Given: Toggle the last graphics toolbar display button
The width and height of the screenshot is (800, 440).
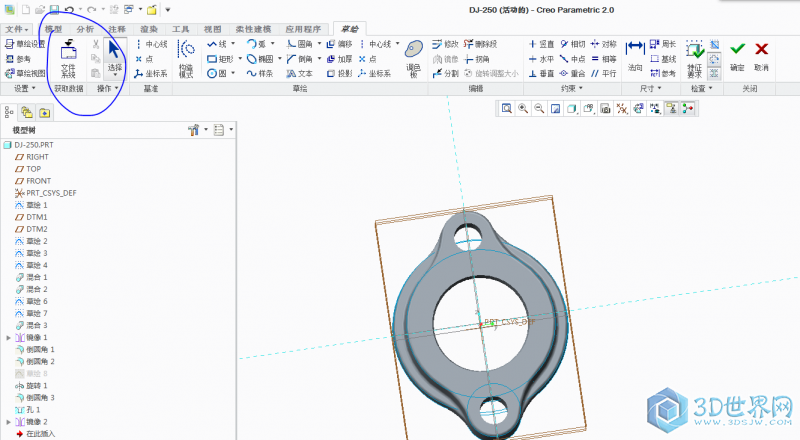Looking at the screenshot, I should click(x=688, y=108).
